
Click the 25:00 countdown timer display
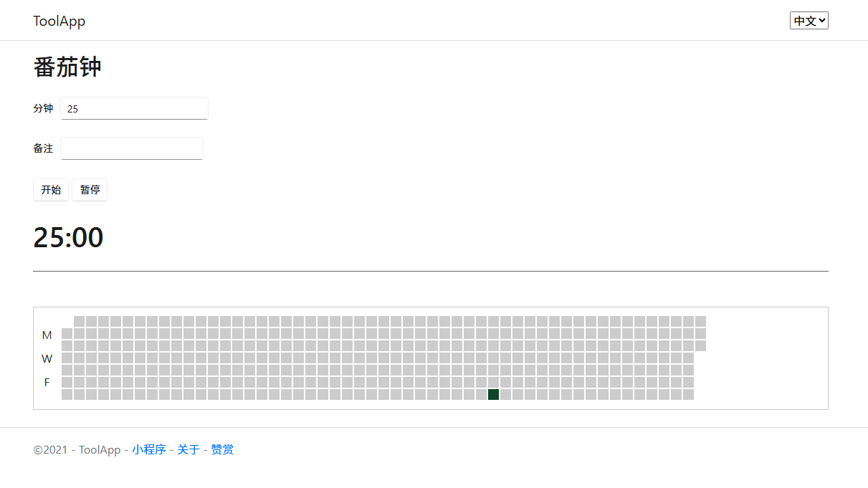[68, 237]
